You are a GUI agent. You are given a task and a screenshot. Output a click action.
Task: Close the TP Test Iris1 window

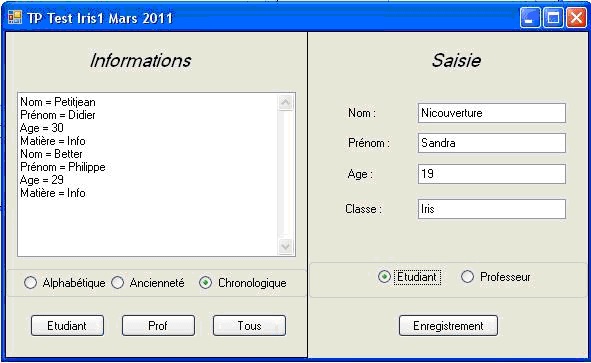(x=576, y=18)
